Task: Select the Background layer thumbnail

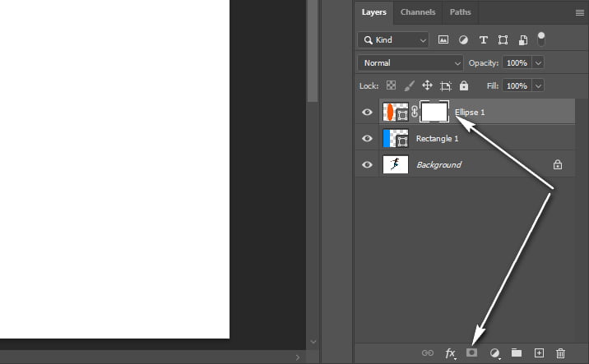Action: [x=396, y=164]
